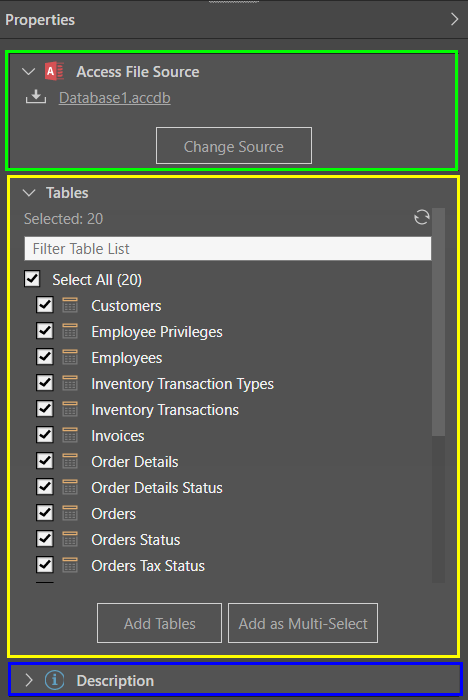Click the Access file source logo icon
468x700 pixels.
[x=54, y=71]
